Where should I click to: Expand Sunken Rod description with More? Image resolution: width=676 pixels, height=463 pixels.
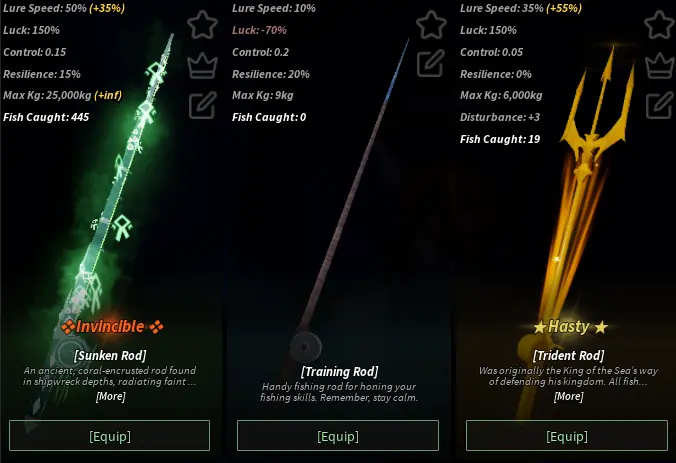tap(111, 396)
